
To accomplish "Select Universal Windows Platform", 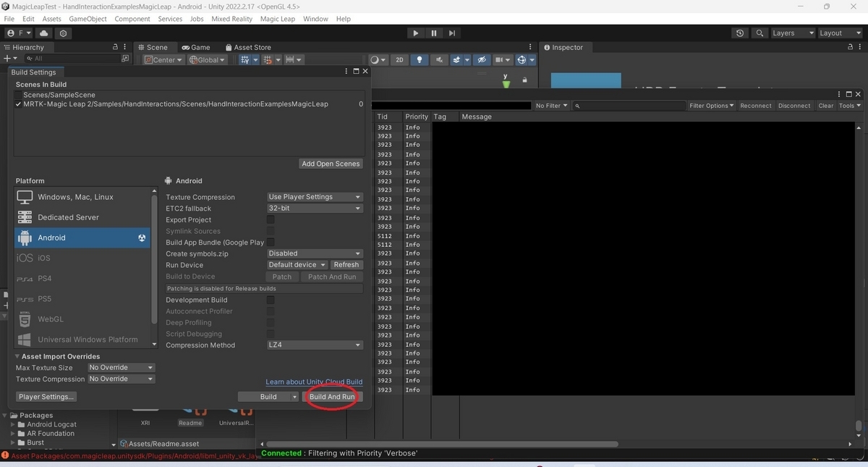I will click(x=82, y=340).
